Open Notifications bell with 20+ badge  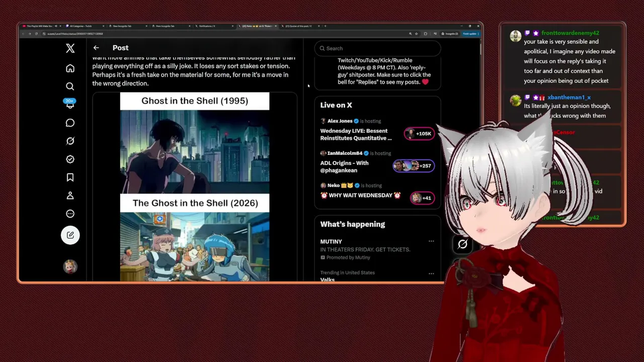(70, 104)
